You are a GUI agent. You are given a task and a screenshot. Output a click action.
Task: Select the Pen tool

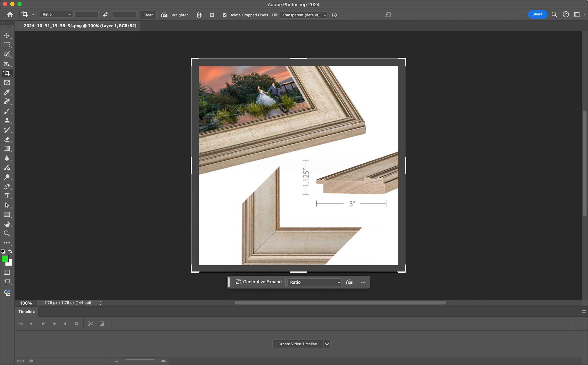pos(7,186)
